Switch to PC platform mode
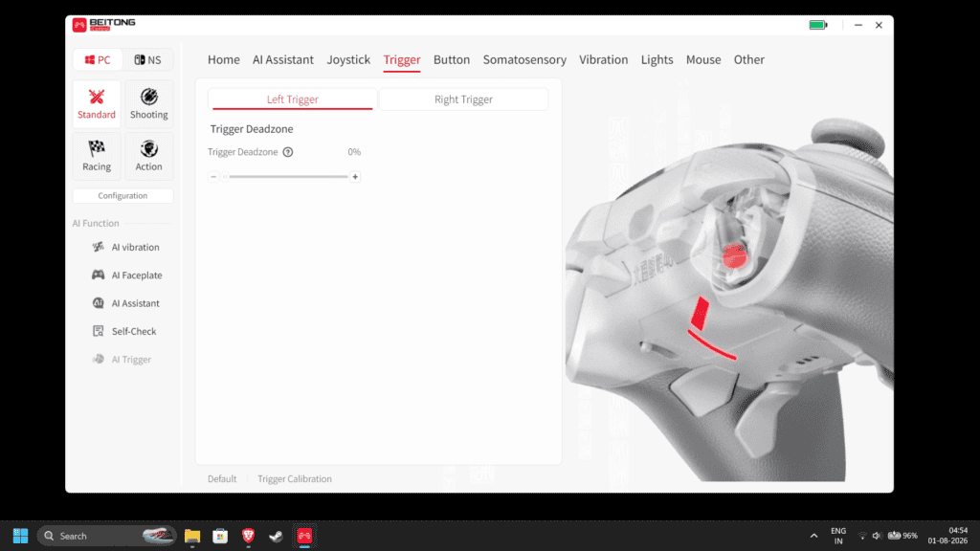The width and height of the screenshot is (980, 551). tap(98, 60)
